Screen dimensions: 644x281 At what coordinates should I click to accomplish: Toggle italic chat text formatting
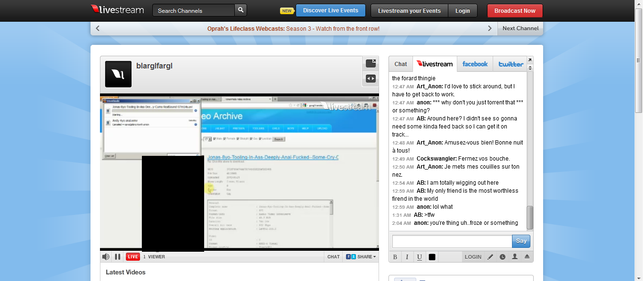407,257
